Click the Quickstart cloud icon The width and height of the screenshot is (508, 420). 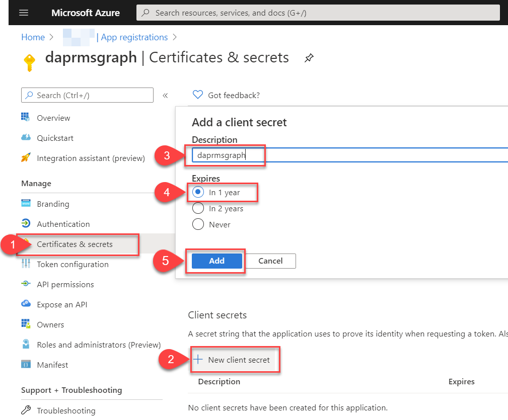[26, 137]
